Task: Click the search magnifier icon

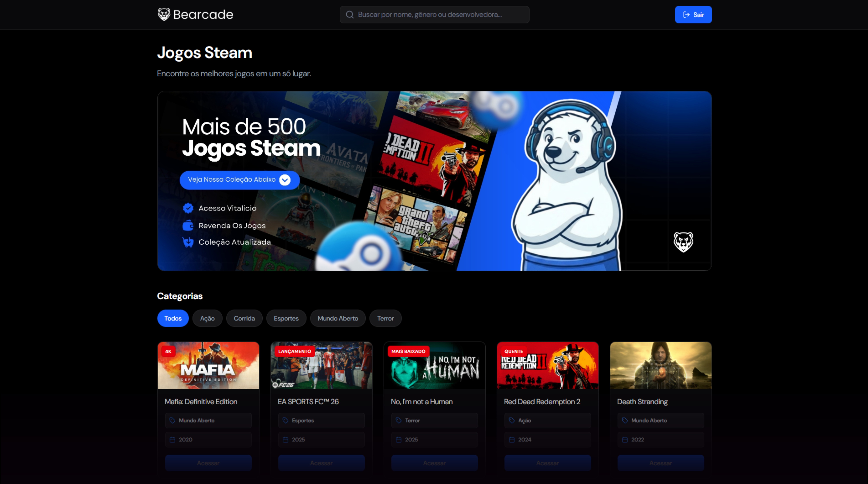Action: 349,14
